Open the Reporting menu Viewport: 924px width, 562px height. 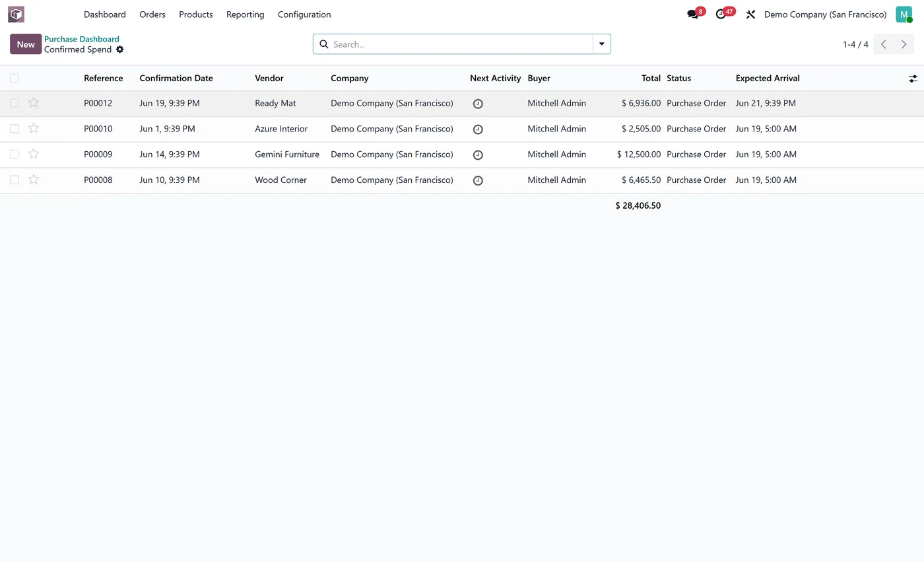[245, 15]
